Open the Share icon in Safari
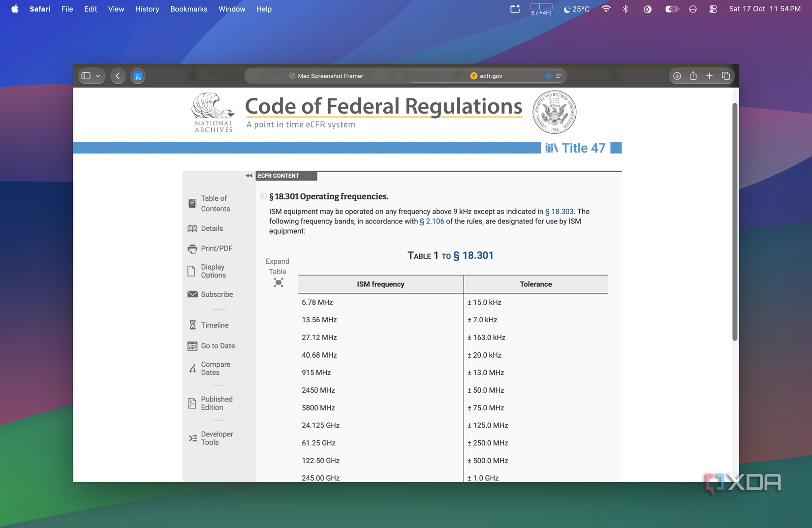Viewport: 812px width, 528px height. click(693, 76)
